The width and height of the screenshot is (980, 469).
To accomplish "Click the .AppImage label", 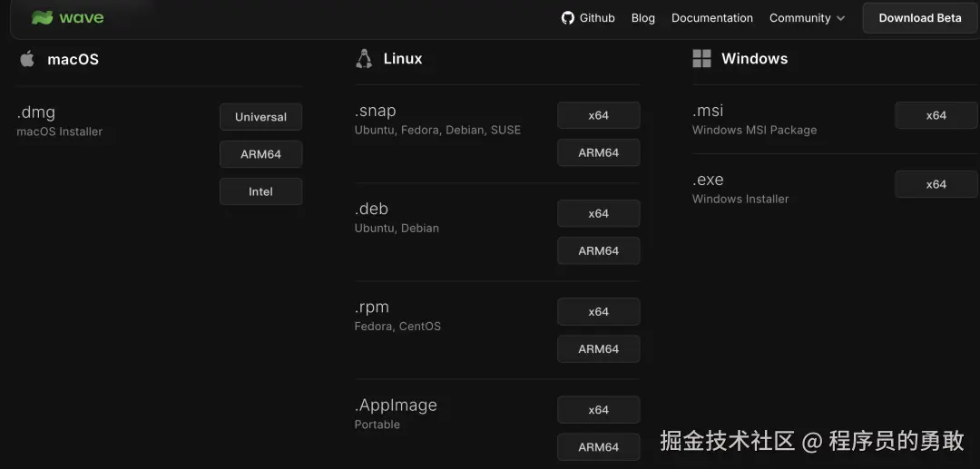I will [396, 405].
